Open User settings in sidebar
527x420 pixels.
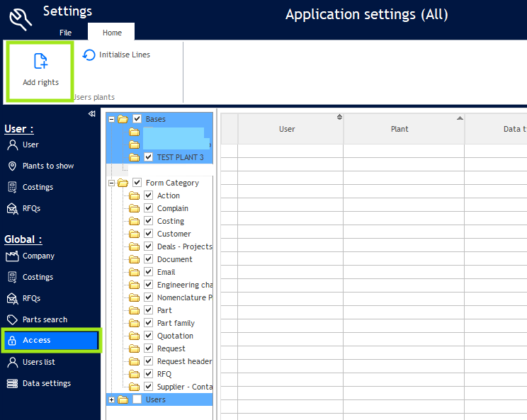(30, 144)
